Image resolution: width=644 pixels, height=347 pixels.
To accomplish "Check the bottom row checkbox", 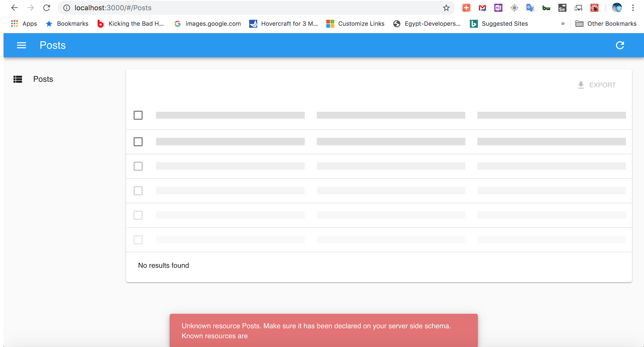I will pos(138,239).
